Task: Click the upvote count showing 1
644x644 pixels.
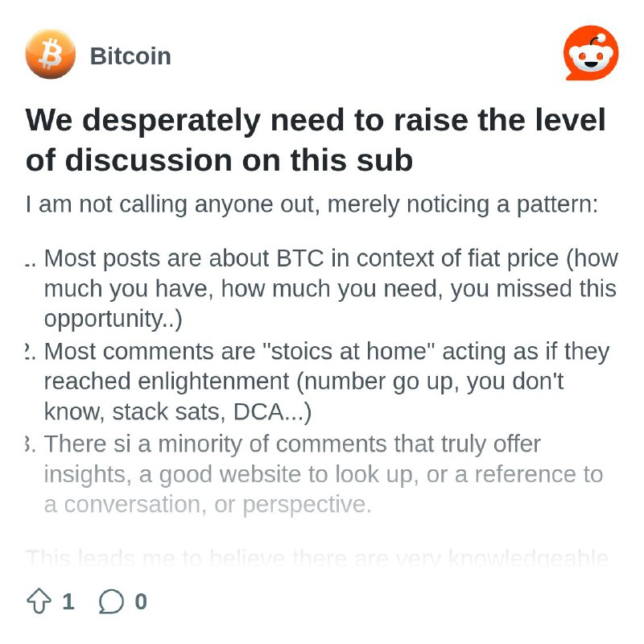Action: click(68, 601)
